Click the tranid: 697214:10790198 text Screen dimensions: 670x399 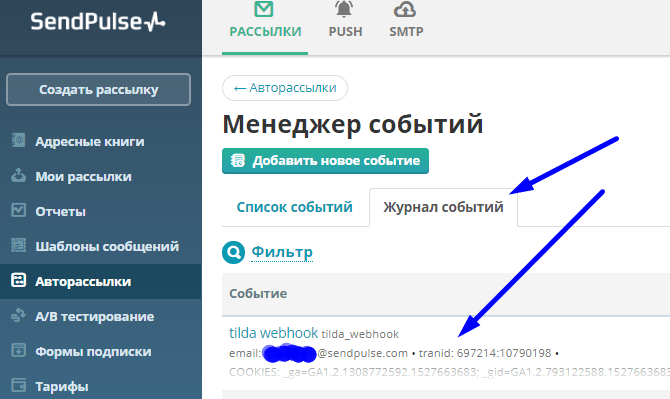pos(485,353)
